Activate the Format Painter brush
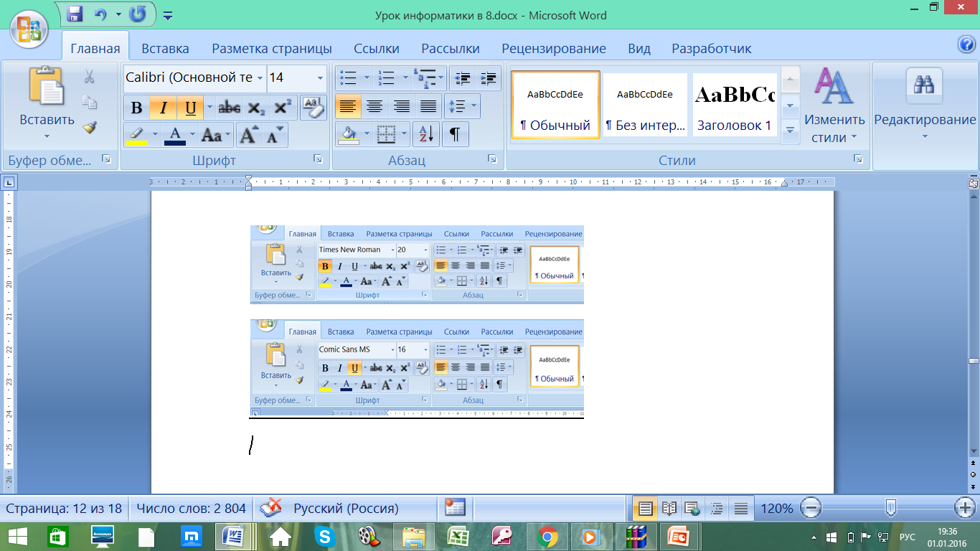 (x=90, y=128)
